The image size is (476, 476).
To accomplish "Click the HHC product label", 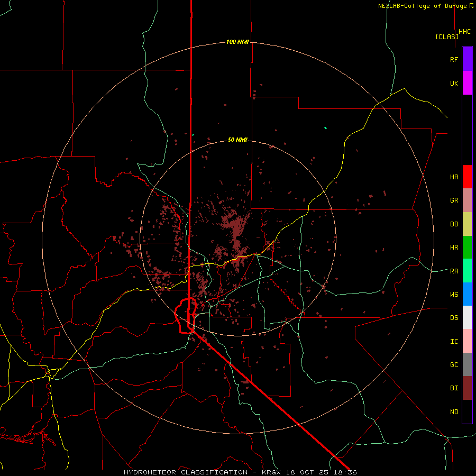I will pyautogui.click(x=465, y=32).
